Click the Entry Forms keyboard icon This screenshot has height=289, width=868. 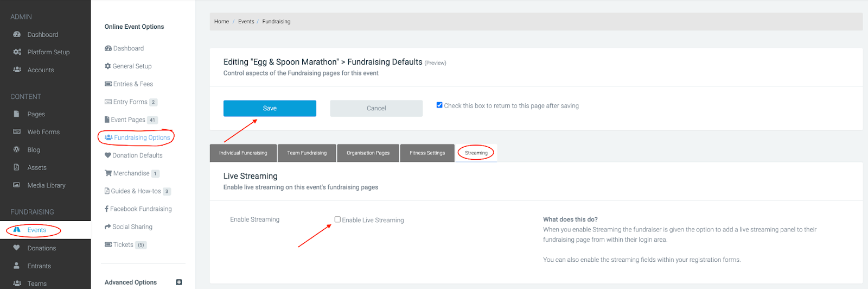(108, 102)
